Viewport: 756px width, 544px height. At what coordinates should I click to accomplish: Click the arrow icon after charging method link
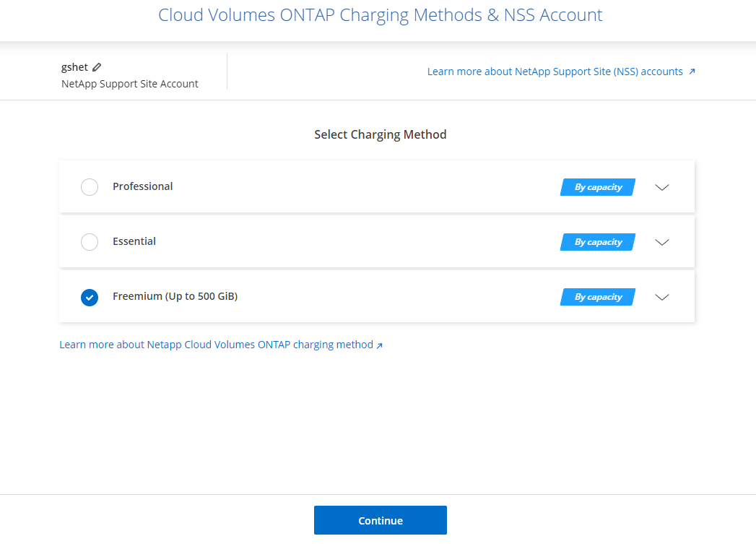click(x=380, y=345)
